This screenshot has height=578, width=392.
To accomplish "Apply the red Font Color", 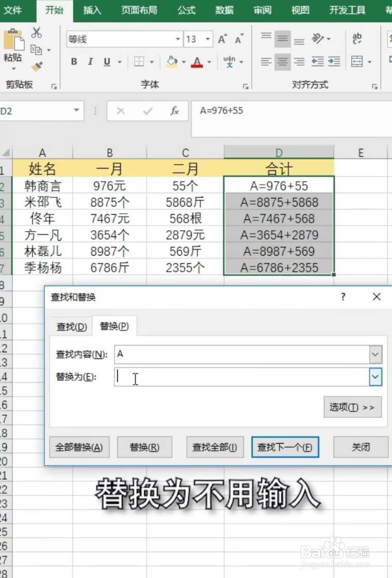I will 197,61.
